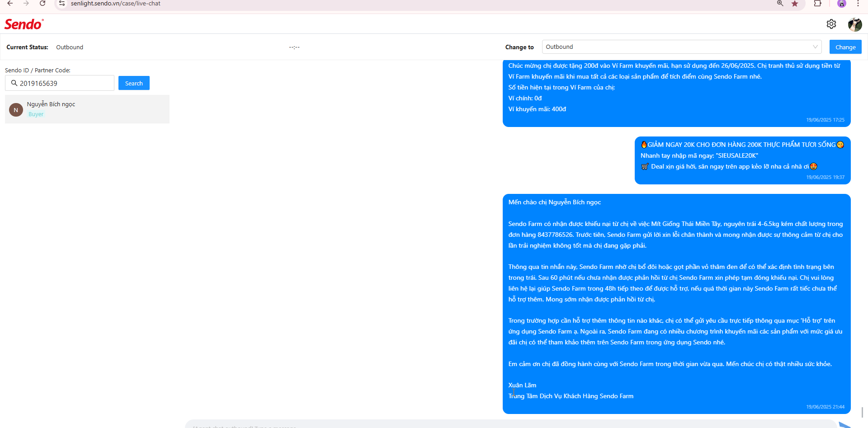868x428 pixels.
Task: Expand the Change to Outbound dropdown
Action: point(682,47)
